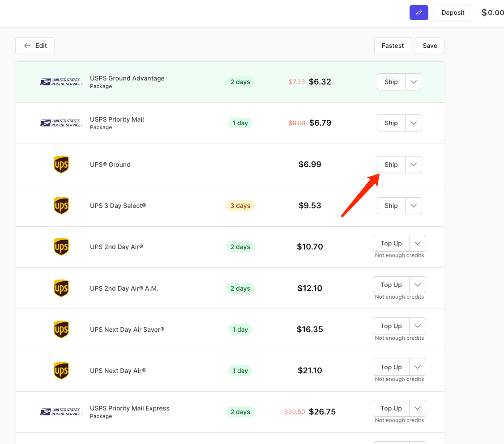This screenshot has height=444, width=504.
Task: Open the Deposit button in header
Action: (453, 13)
